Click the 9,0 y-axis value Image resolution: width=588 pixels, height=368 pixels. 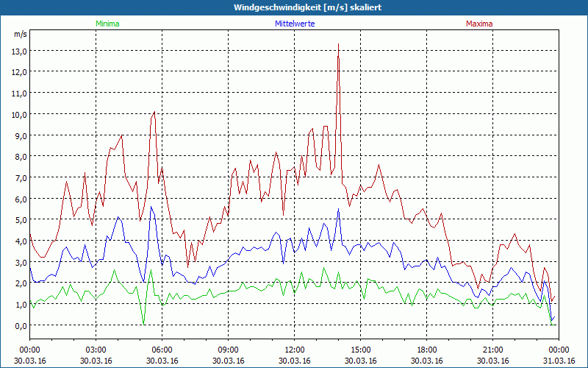(x=21, y=136)
